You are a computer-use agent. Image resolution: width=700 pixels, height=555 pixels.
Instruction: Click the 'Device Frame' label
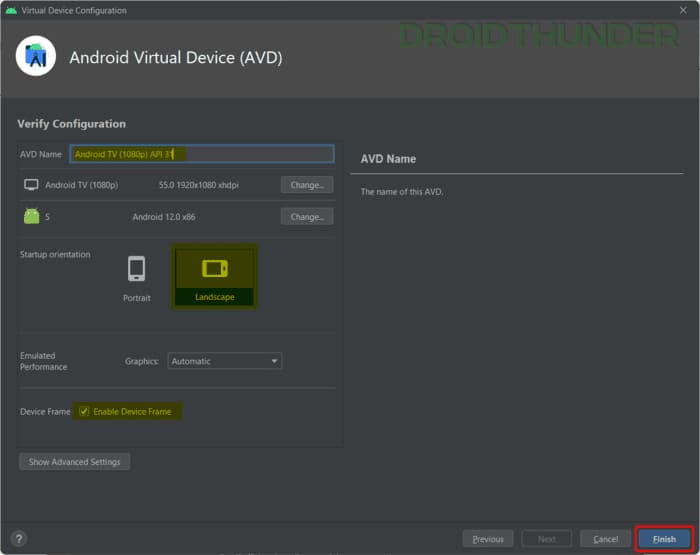pos(45,412)
